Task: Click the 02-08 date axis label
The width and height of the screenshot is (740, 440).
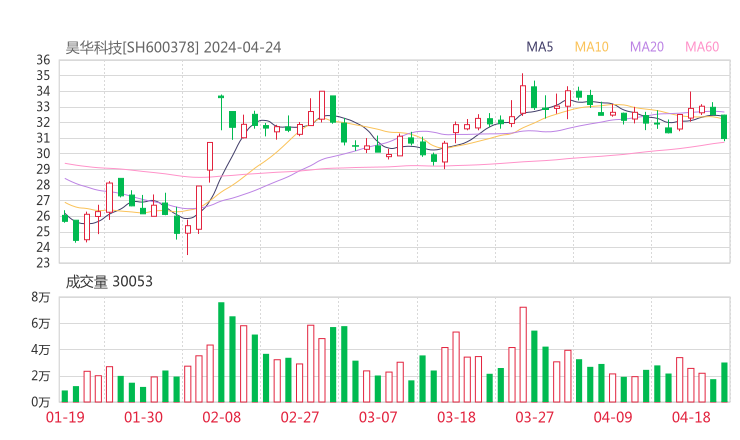Action: pyautogui.click(x=221, y=417)
